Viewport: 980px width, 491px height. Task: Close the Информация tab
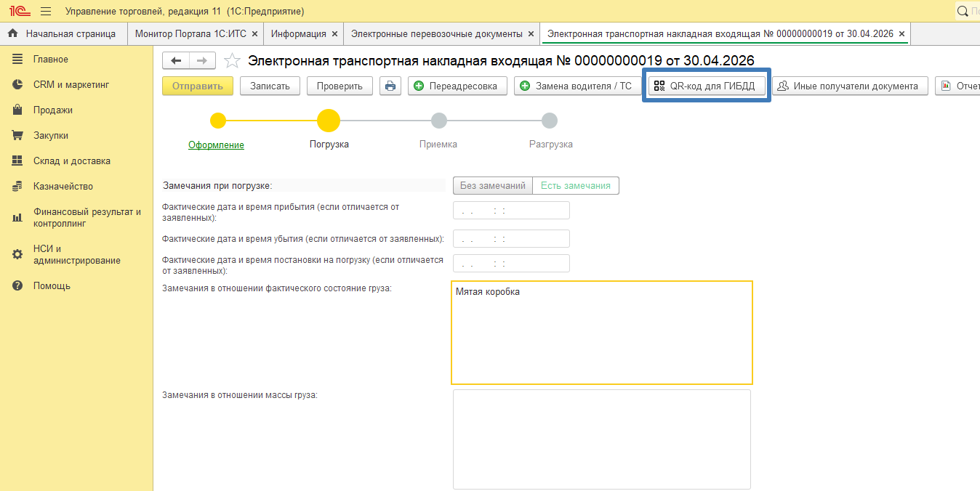(334, 34)
